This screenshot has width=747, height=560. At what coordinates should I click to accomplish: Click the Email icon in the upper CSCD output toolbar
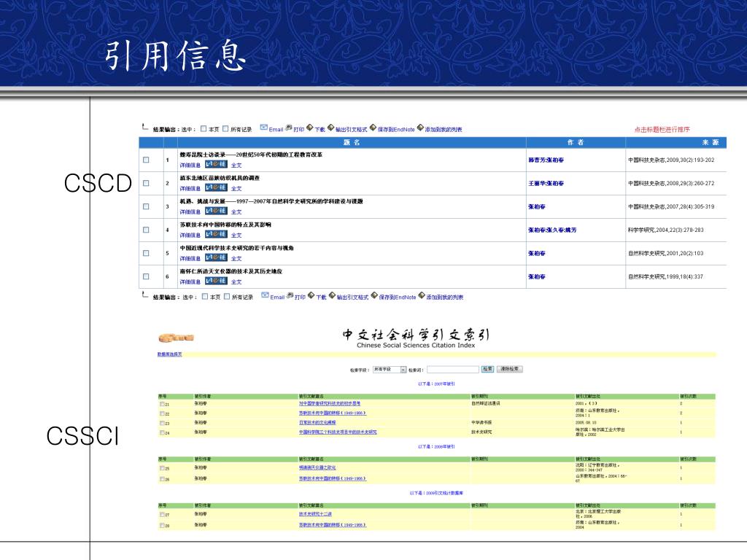[x=263, y=128]
